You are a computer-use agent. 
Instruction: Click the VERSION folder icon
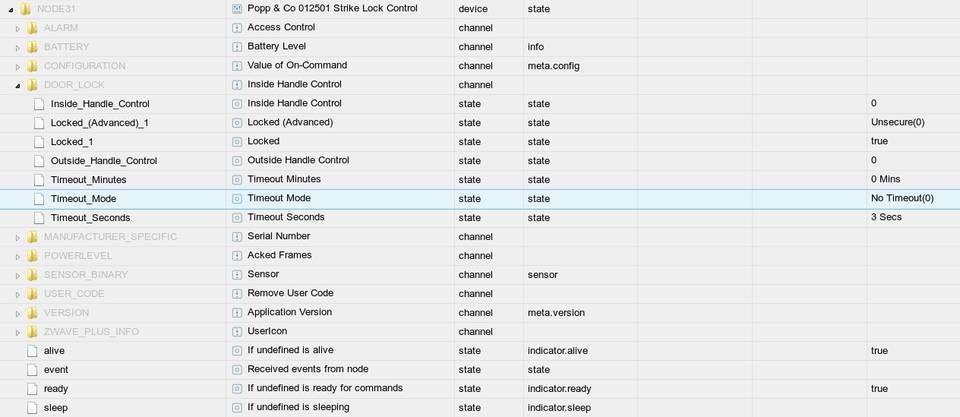(32, 312)
